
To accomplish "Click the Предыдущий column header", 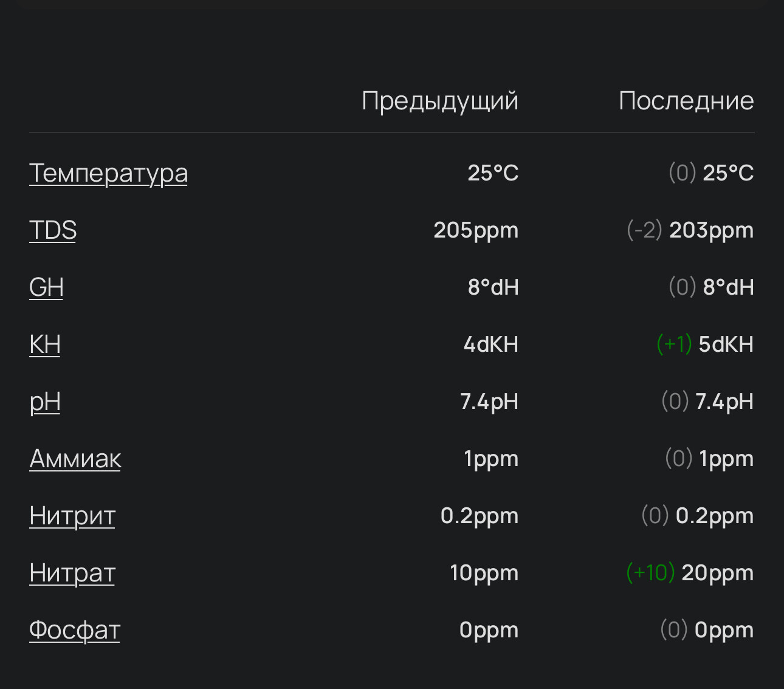I will [440, 101].
